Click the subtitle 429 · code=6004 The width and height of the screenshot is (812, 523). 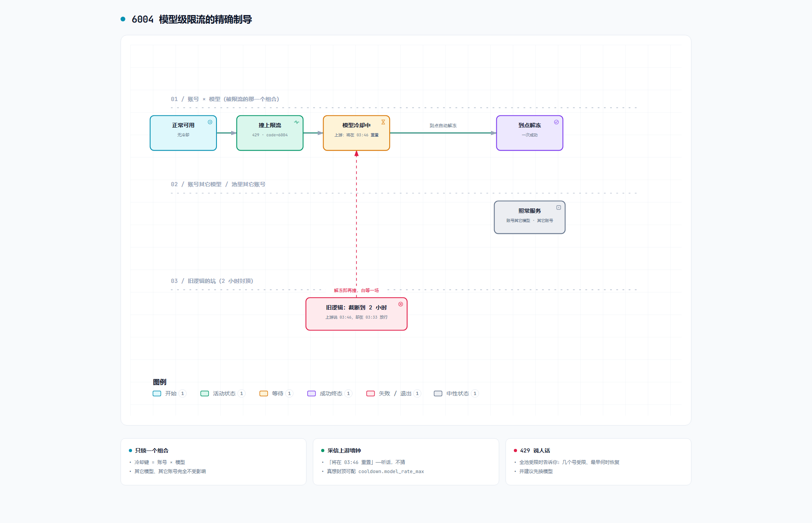270,135
